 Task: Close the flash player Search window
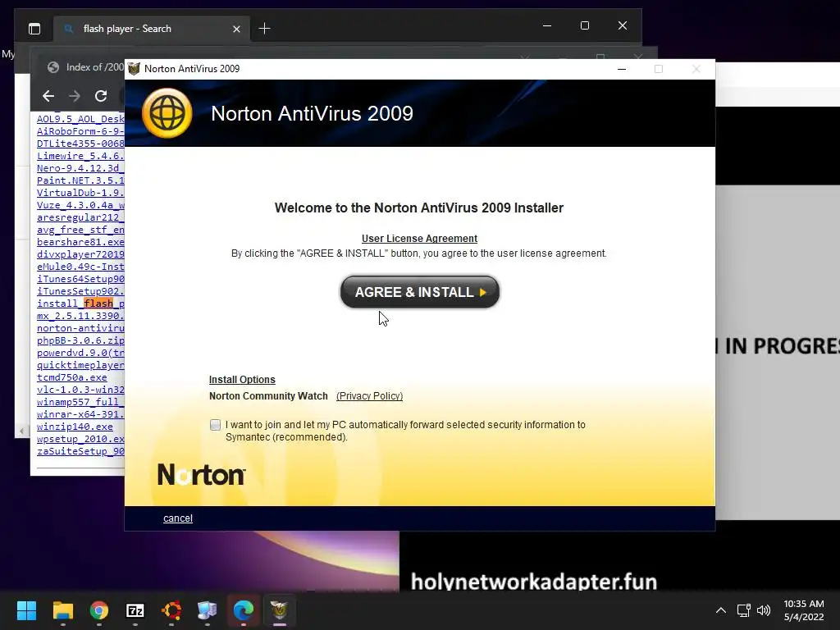623,25
